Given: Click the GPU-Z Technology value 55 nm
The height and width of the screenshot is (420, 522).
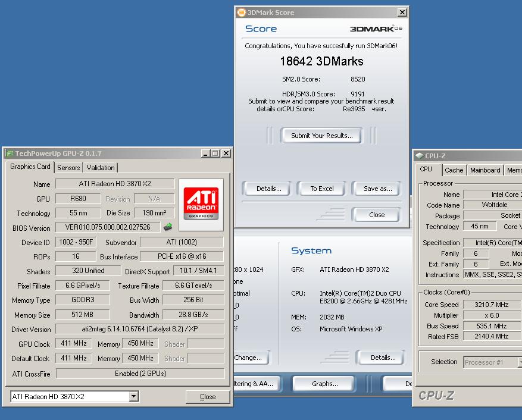Looking at the screenshot, I should pos(78,212).
